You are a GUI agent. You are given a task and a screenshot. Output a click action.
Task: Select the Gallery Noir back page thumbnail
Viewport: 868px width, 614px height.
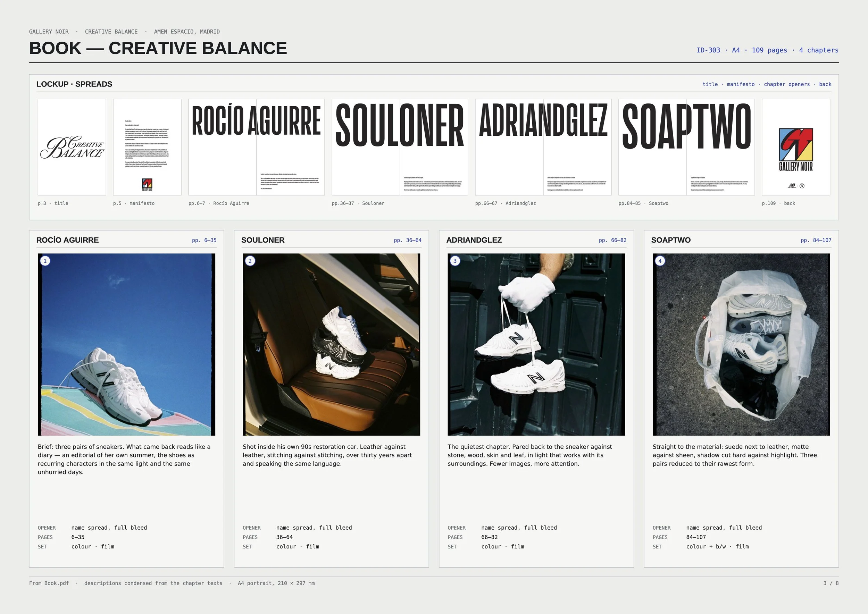click(x=796, y=147)
